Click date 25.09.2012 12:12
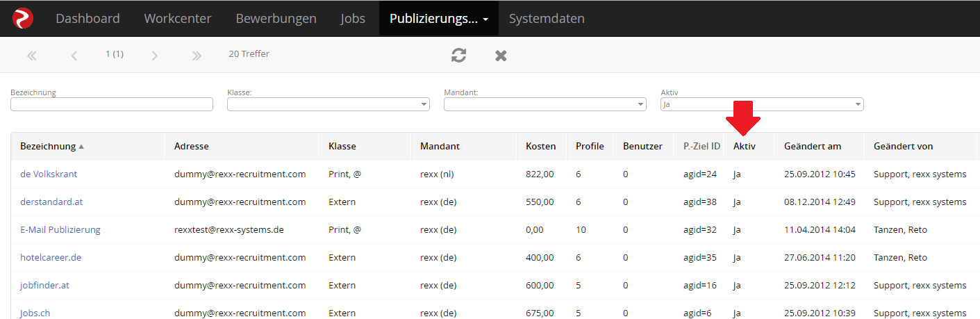This screenshot has height=319, width=980. click(820, 285)
